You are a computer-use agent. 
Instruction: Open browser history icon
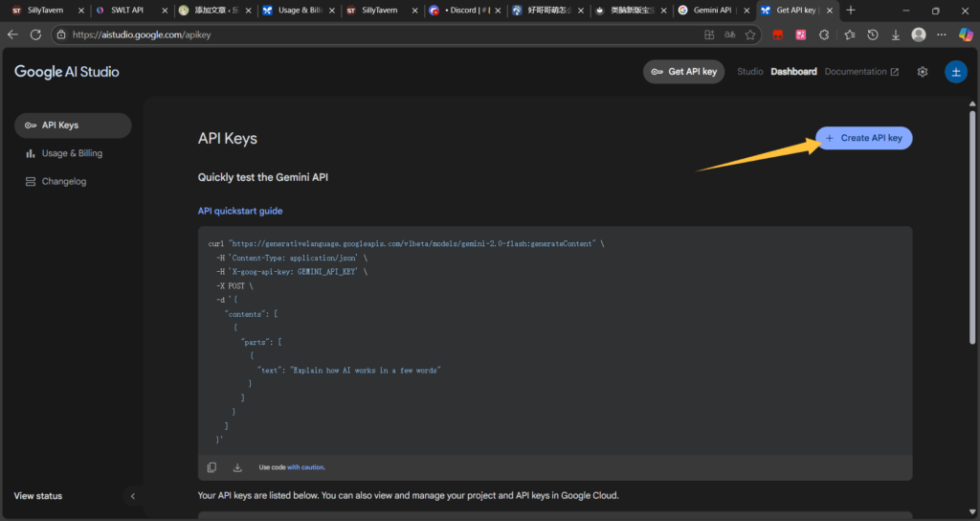873,34
